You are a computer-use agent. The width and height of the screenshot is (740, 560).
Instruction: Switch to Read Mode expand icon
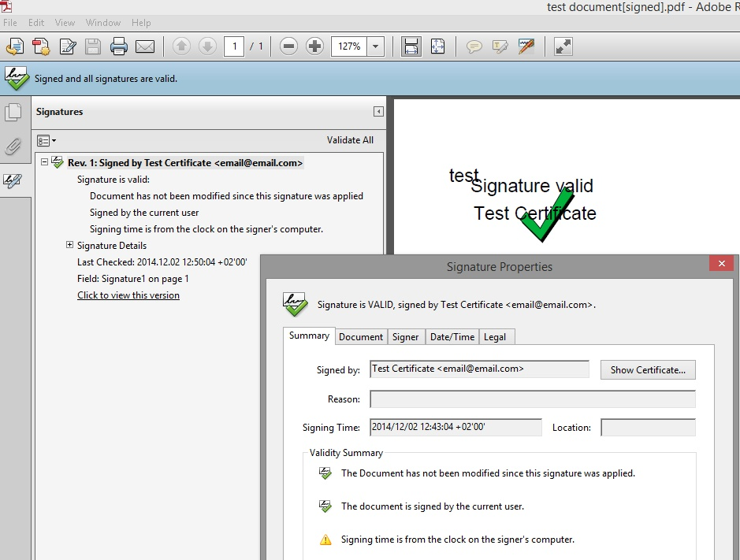(x=563, y=46)
